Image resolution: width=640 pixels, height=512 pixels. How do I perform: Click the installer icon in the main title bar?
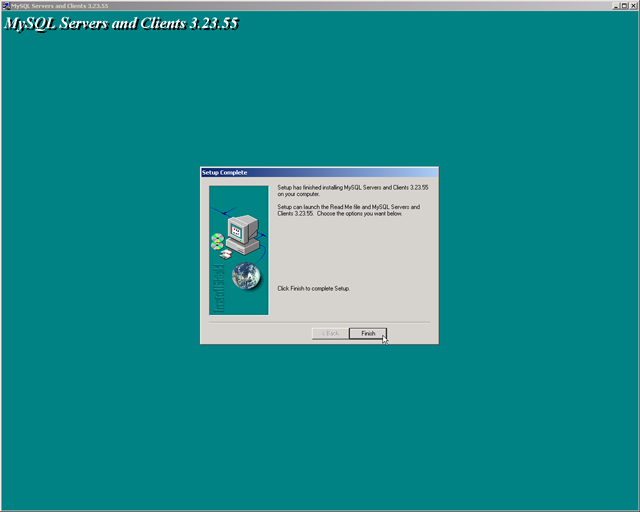pyautogui.click(x=6, y=5)
